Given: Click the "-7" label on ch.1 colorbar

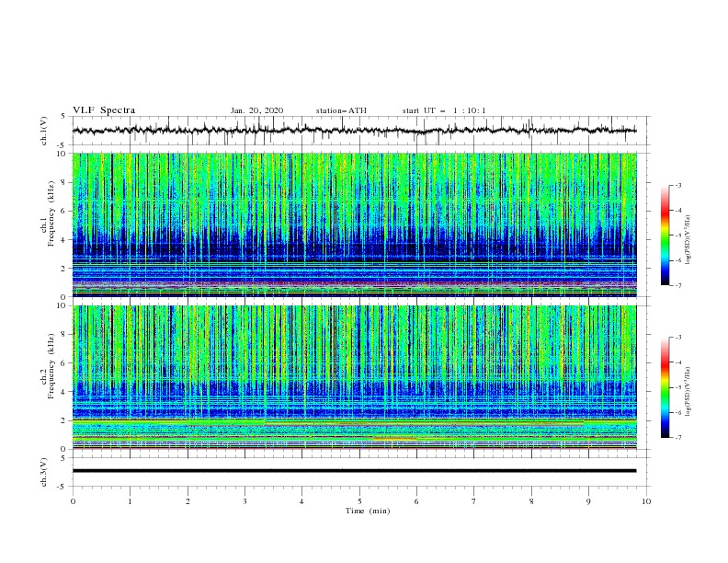Looking at the screenshot, I should 678,285.
